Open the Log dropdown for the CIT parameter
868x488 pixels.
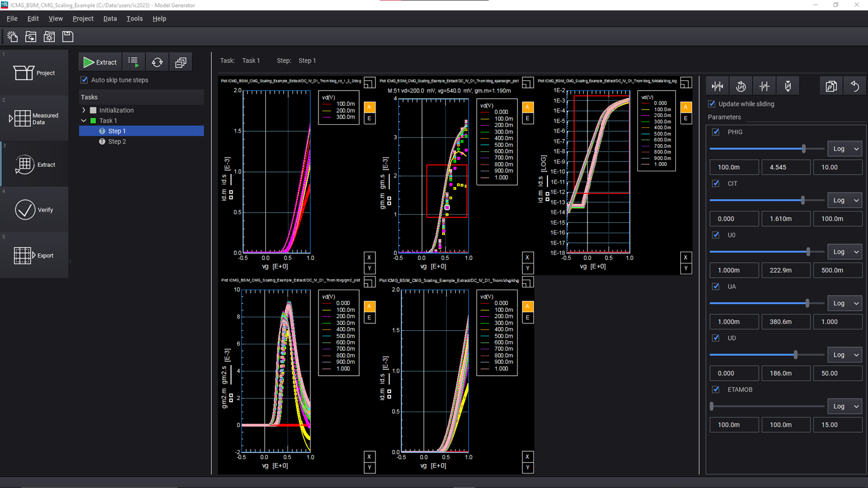point(845,200)
